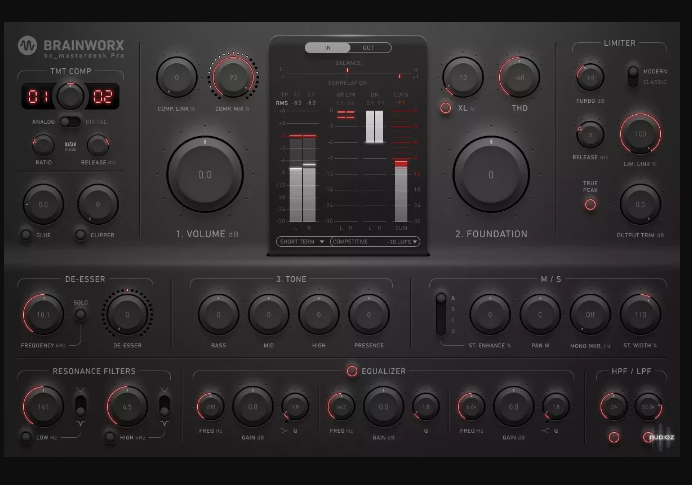Click the Glue amount knob
The width and height of the screenshot is (692, 485).
(x=43, y=204)
